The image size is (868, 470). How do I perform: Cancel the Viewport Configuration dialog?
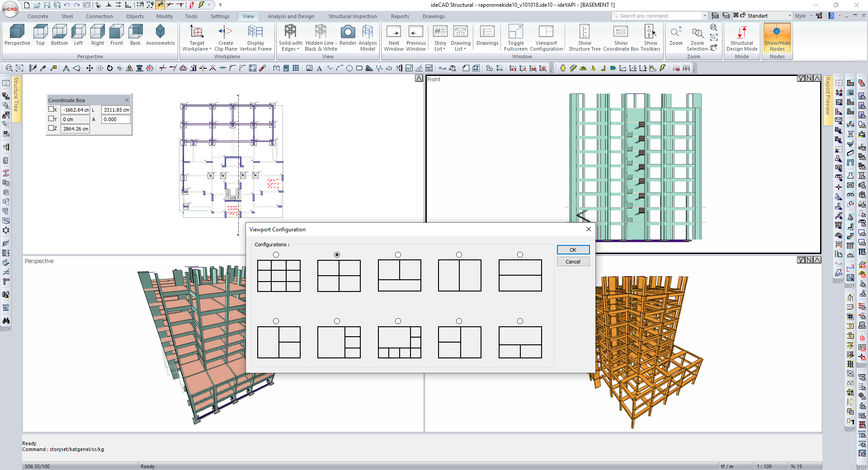pyautogui.click(x=573, y=262)
